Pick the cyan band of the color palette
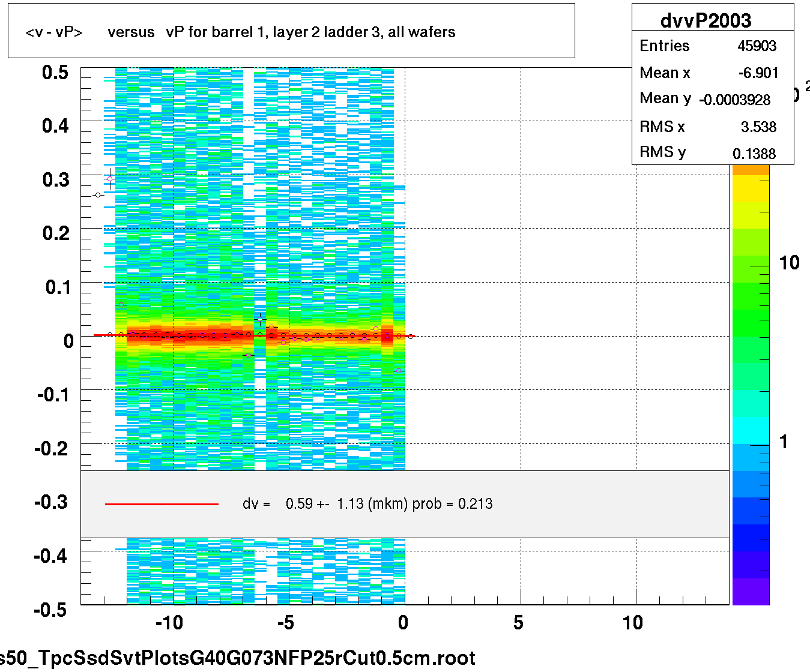This screenshot has height=672, width=810. point(751,430)
